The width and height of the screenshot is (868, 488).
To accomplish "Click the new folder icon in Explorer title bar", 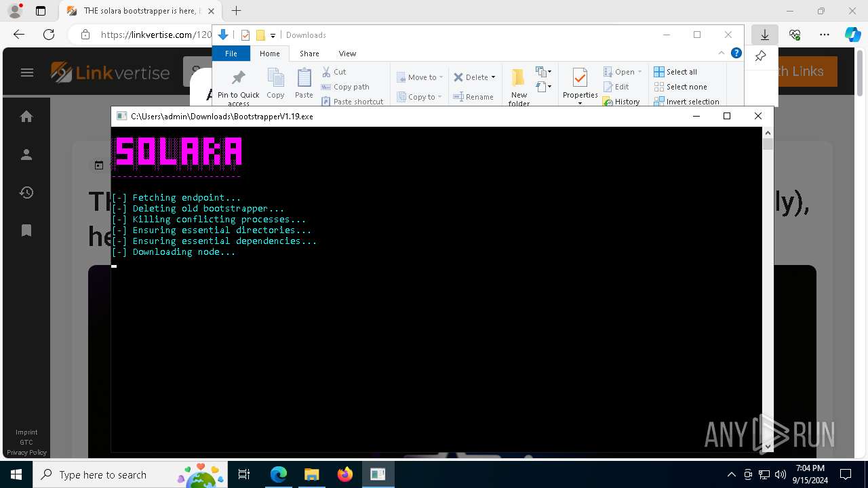I will click(260, 35).
